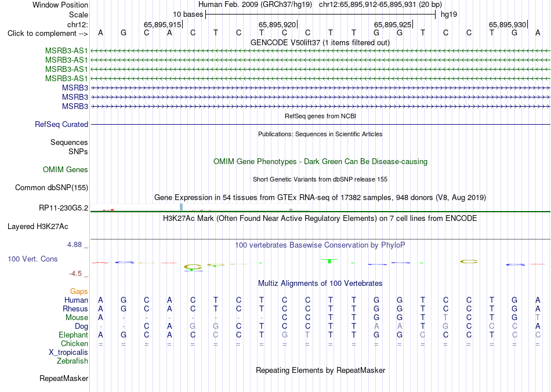Click the 4.88 upper PhyloP scale value
The height and width of the screenshot is (392, 551).
(x=74, y=245)
